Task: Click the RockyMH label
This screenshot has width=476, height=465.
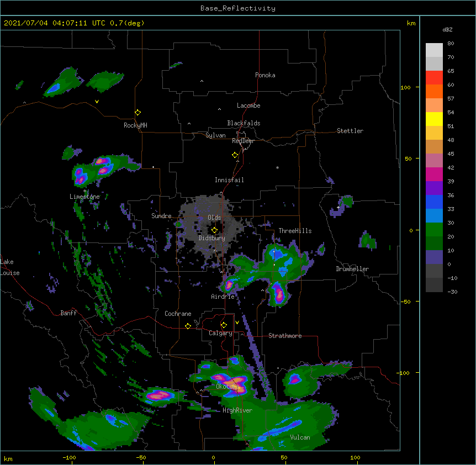Action: (x=135, y=125)
